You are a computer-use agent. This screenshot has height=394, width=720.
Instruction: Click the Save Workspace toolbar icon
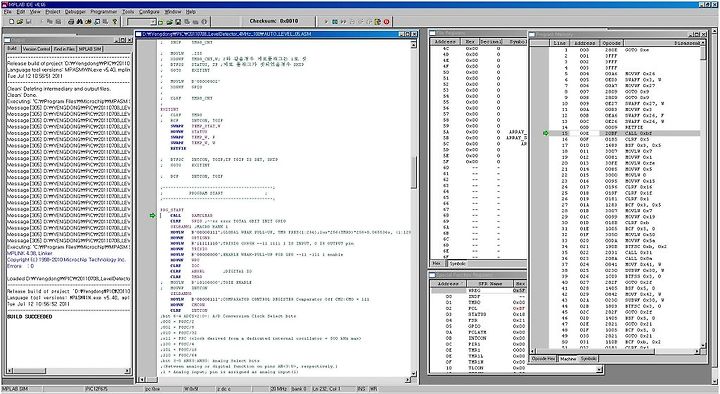coord(178,22)
